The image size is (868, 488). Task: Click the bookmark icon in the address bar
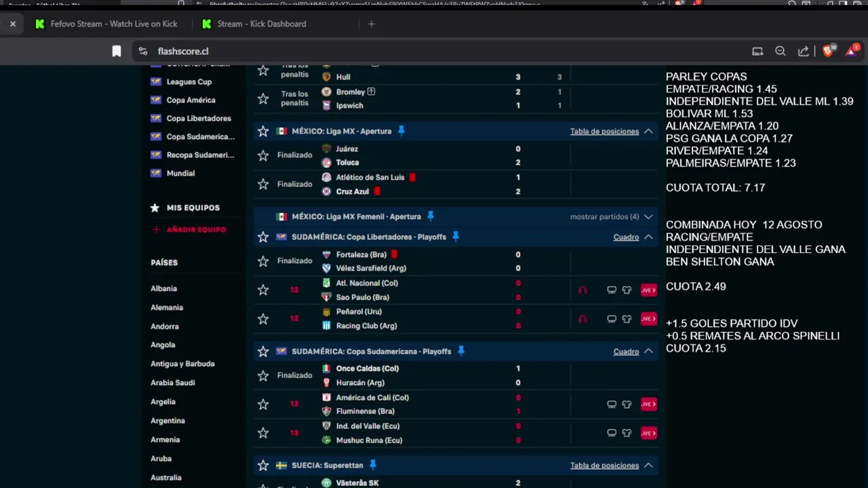(x=117, y=51)
